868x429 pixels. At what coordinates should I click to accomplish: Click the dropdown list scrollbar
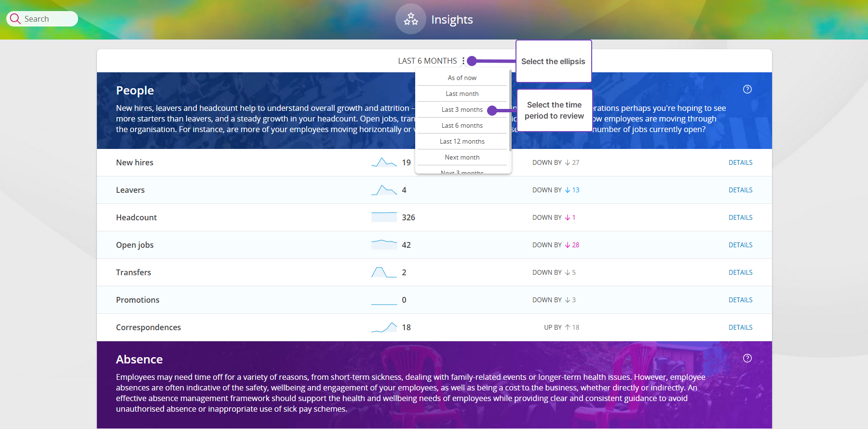tap(510, 111)
